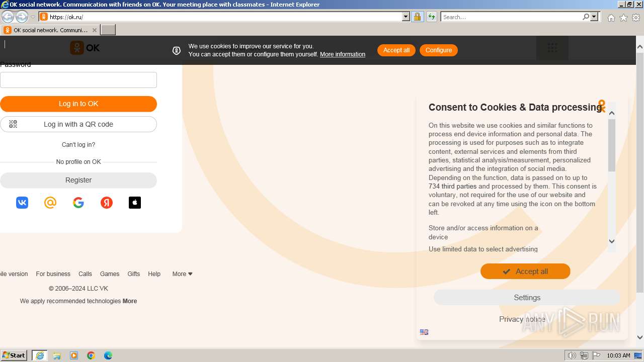
Task: Open the recent pages dropdown arrow
Action: pyautogui.click(x=33, y=17)
